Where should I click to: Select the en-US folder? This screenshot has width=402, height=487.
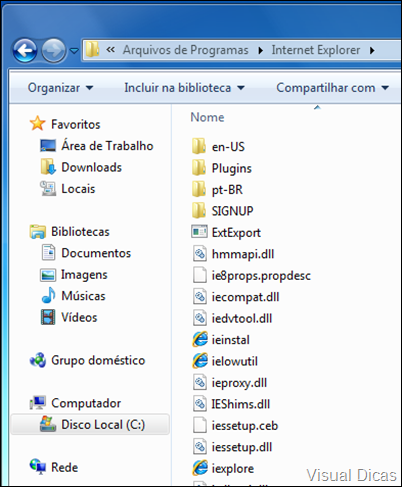228,147
